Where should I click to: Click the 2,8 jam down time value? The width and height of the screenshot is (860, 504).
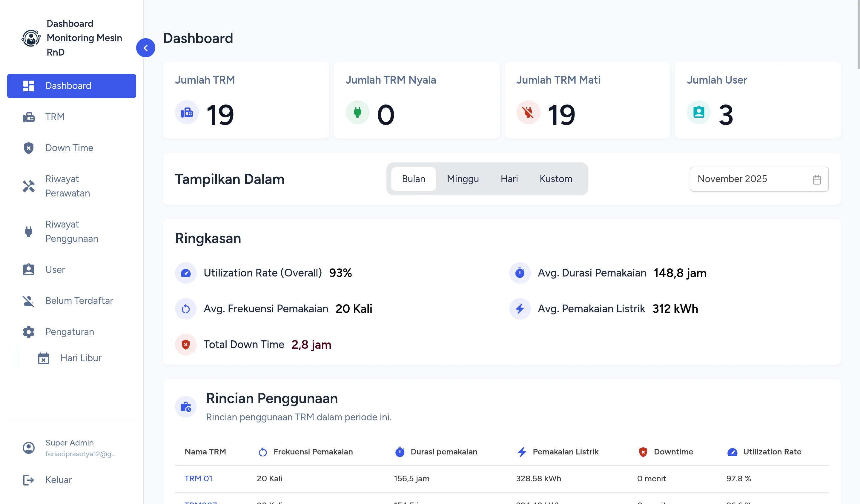tap(311, 345)
